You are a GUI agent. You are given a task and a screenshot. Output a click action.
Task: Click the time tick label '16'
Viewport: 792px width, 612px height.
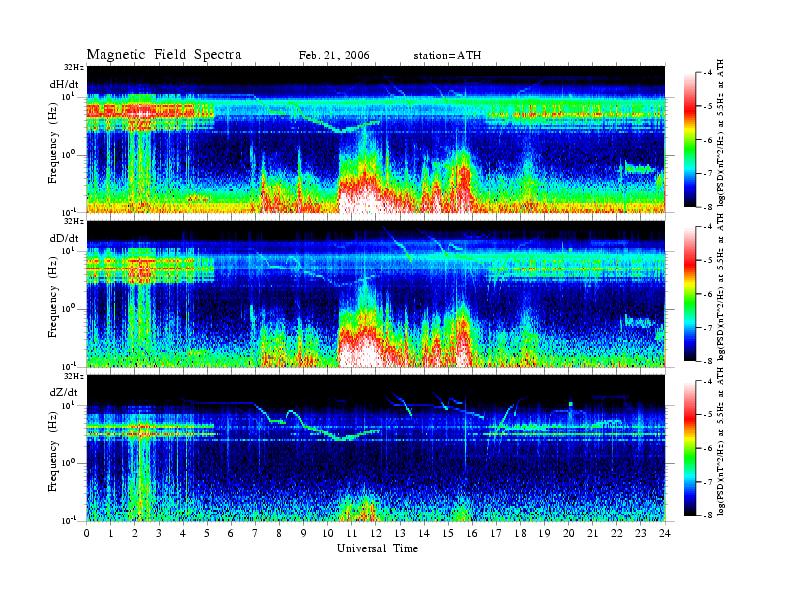coord(472,534)
